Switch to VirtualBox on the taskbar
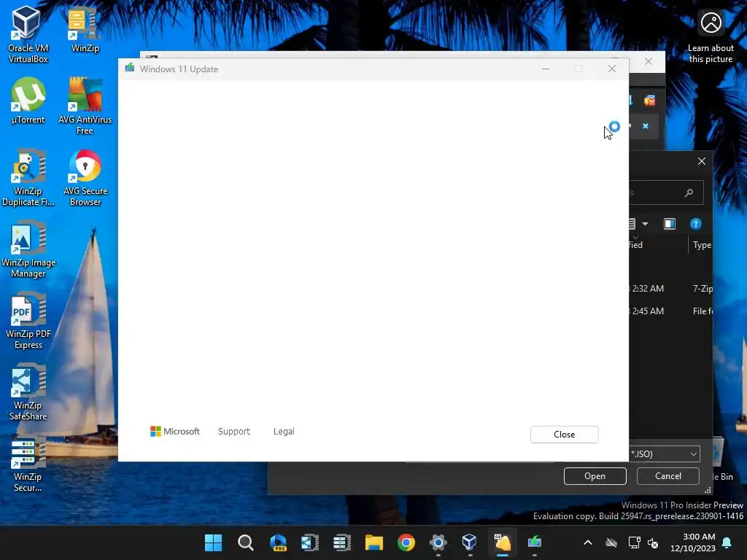 tap(470, 542)
